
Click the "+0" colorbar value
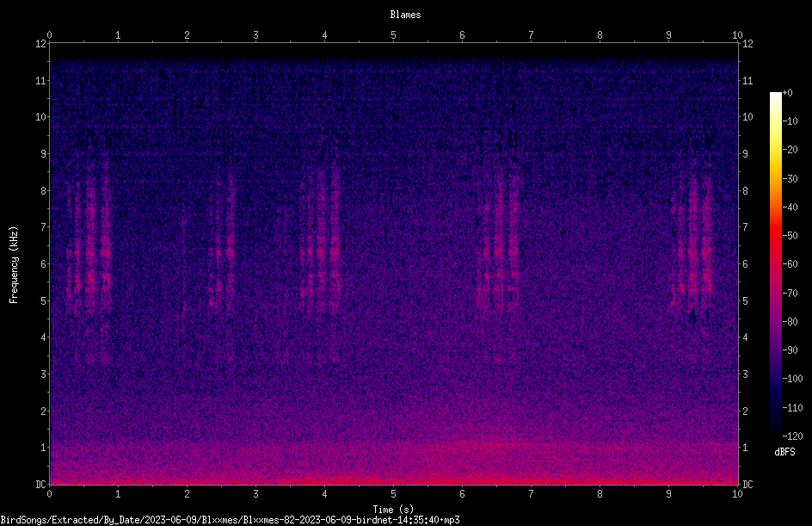[787, 93]
